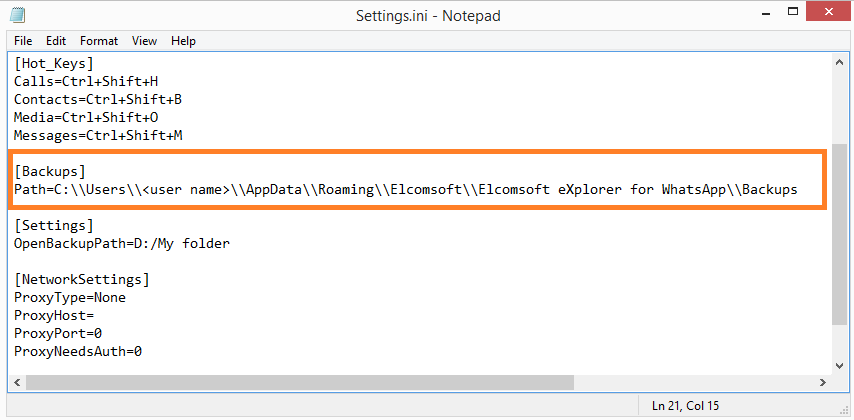Click the Notepad icon in title bar
Screen dimensions: 854x420
coord(17,15)
